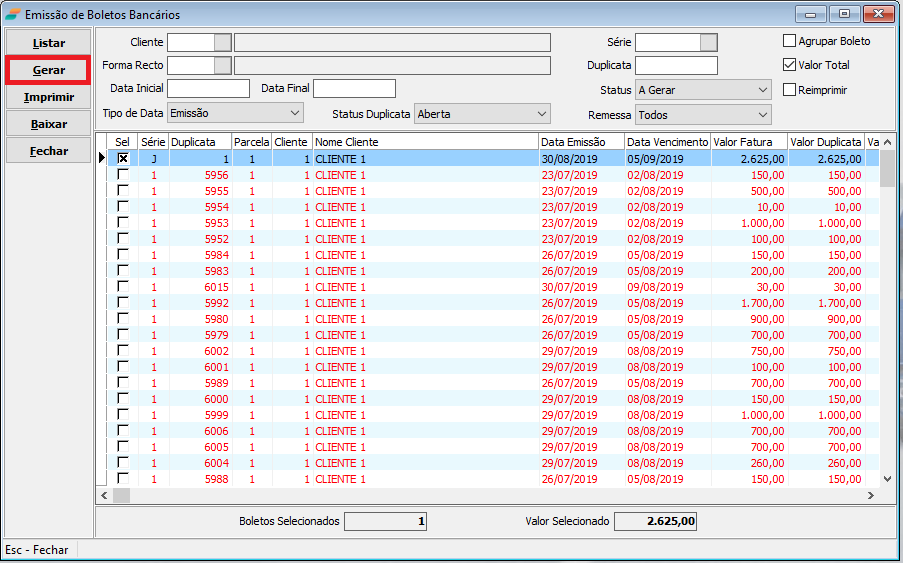This screenshot has height=563, width=903.
Task: Open the Tipo de Data dropdown
Action: [x=294, y=114]
